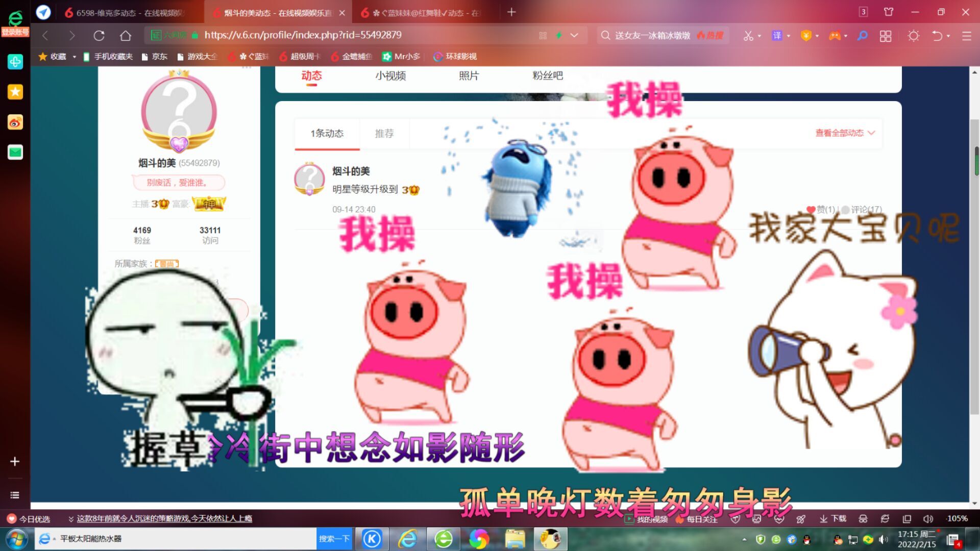This screenshot has height=551, width=980.
Task: Open 手机收藏夹 bookmark
Action: click(x=108, y=57)
